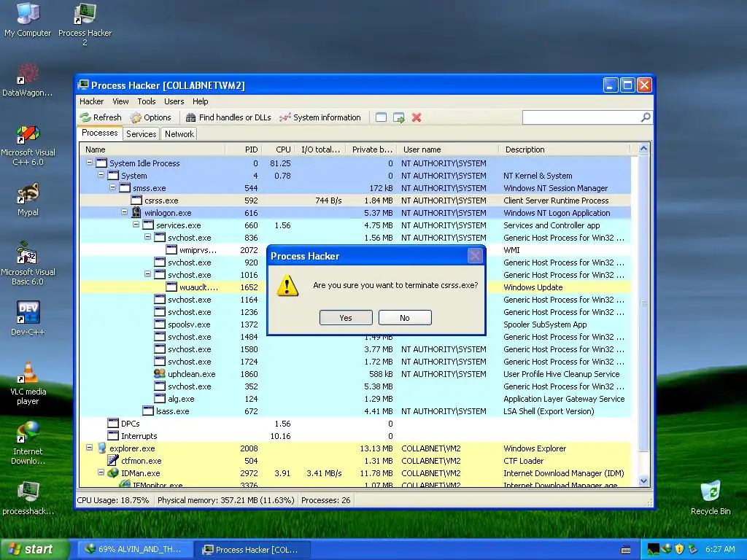The height and width of the screenshot is (560, 747).
Task: Switch to the Network tab
Action: [x=179, y=134]
